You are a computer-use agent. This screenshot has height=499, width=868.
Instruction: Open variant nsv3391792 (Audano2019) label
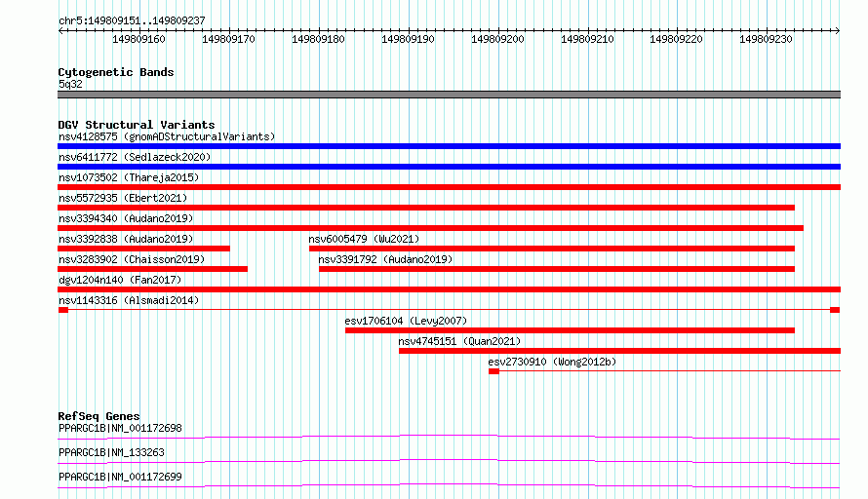tap(385, 259)
